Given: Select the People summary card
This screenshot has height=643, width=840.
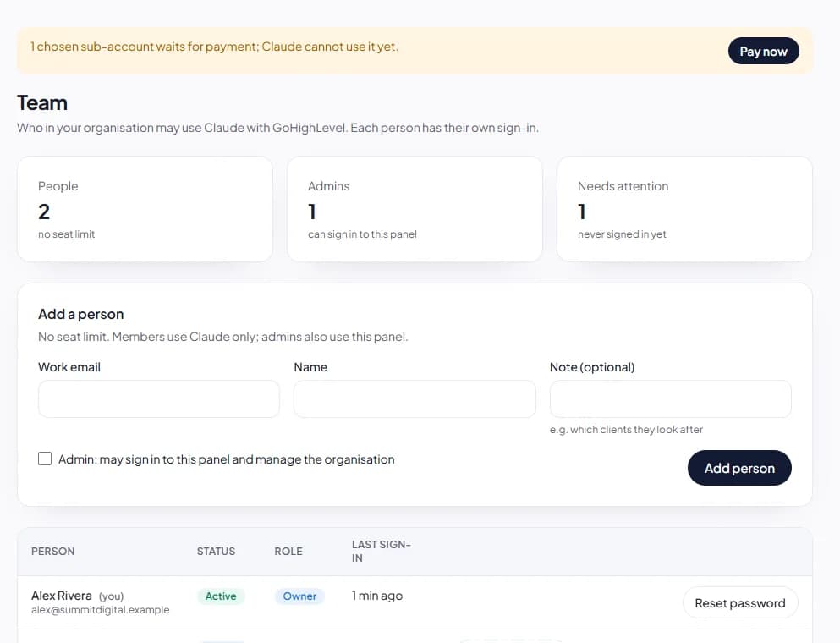Looking at the screenshot, I should click(145, 209).
